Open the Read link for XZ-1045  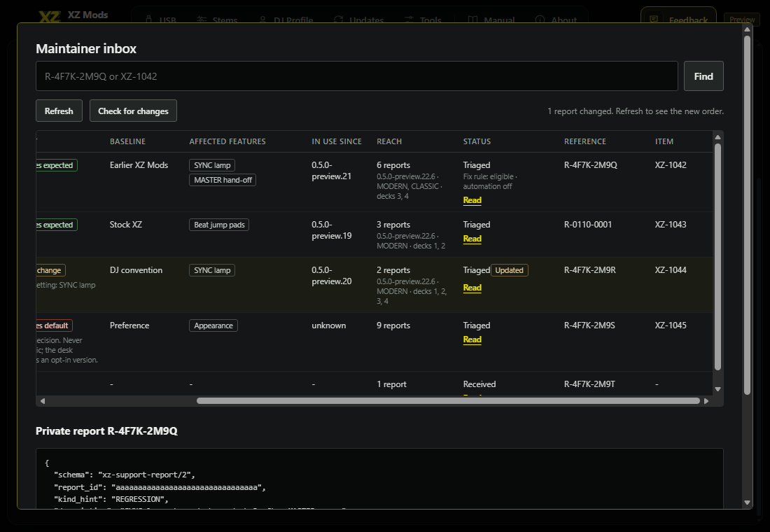click(472, 339)
